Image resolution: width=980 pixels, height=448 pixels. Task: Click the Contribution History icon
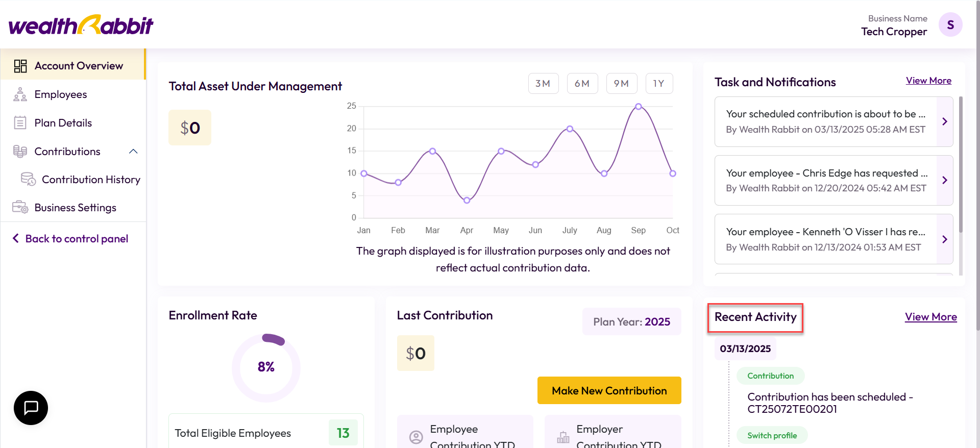(28, 179)
